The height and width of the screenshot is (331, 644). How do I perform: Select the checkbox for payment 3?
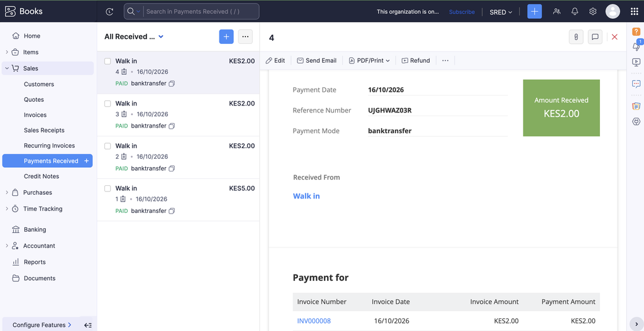tap(108, 104)
